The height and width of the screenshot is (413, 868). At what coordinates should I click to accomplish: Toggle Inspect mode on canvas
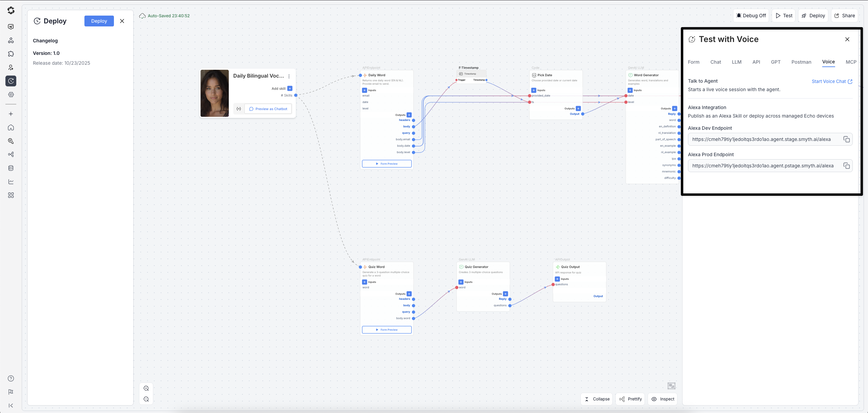pos(663,399)
